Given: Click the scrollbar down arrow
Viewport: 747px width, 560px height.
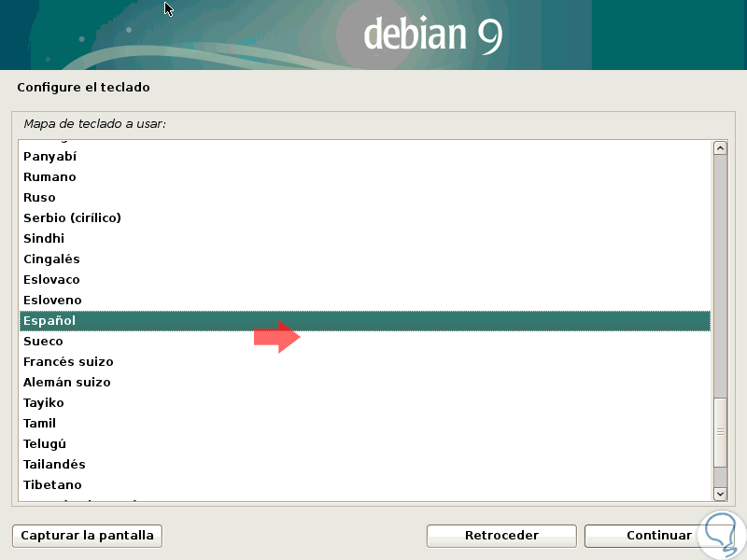Looking at the screenshot, I should point(720,494).
